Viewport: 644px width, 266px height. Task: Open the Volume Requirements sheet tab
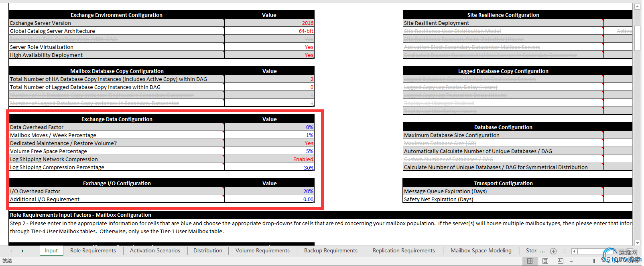[x=262, y=251]
